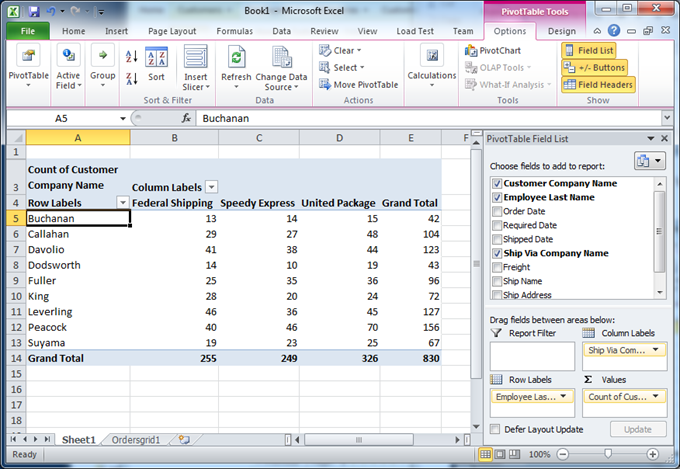Open the Select dropdown in Actions
The width and height of the screenshot is (680, 469).
(x=341, y=68)
